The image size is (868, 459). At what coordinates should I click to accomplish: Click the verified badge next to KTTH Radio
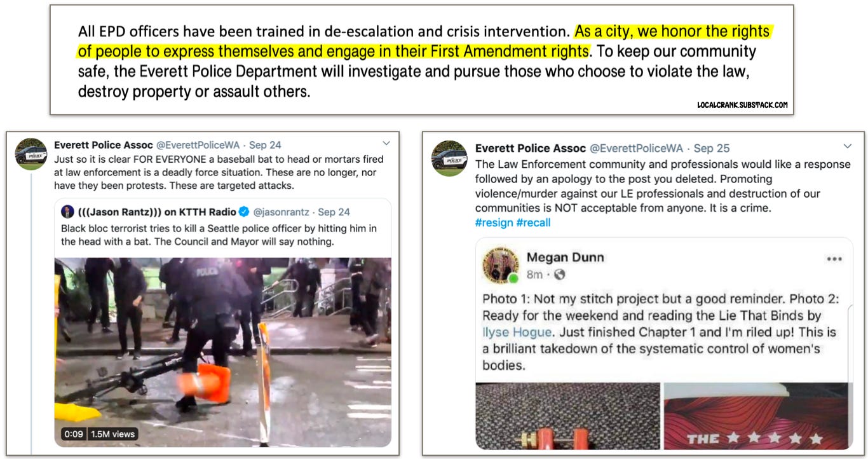(x=244, y=212)
